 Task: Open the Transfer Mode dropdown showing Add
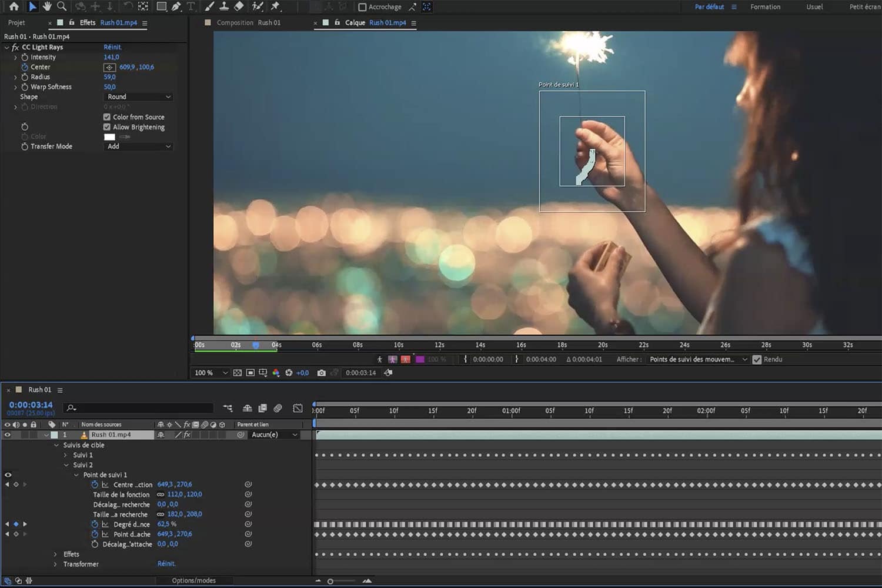[x=138, y=146]
